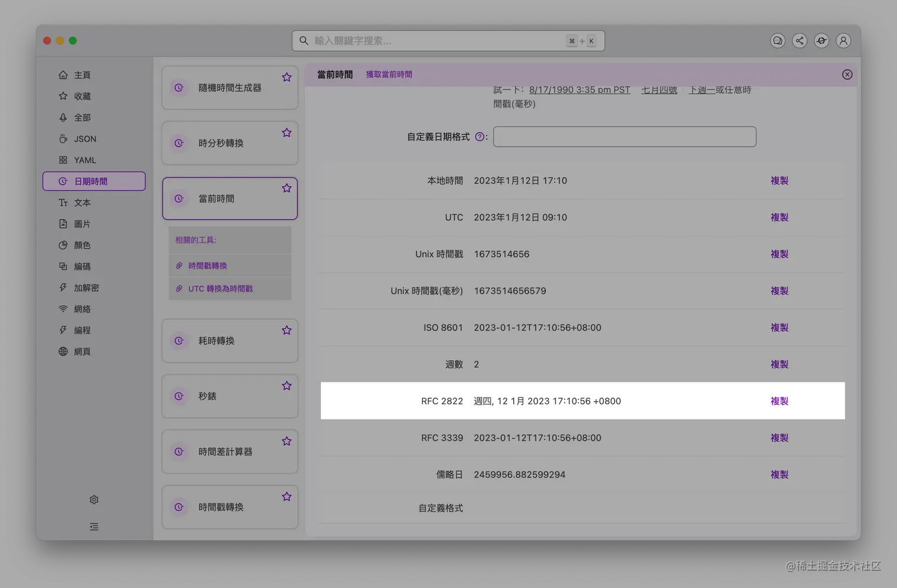The image size is (897, 588).
Task: Open the chat feedback icon in title bar
Action: point(777,40)
